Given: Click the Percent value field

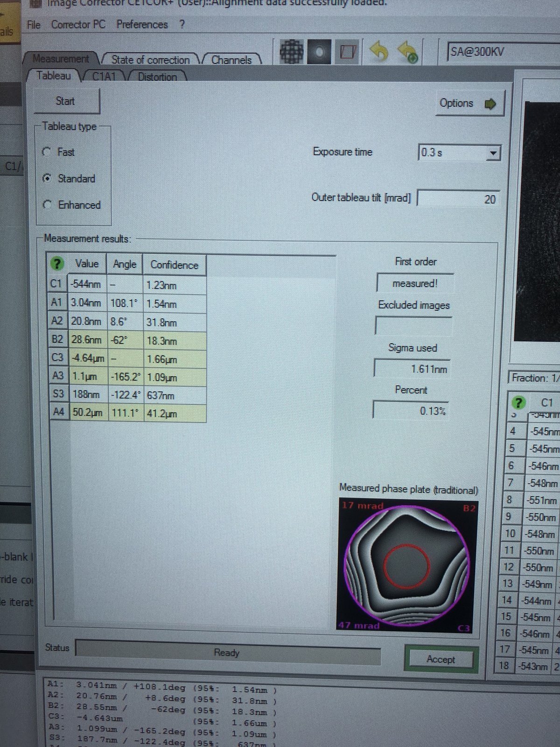Looking at the screenshot, I should [411, 411].
